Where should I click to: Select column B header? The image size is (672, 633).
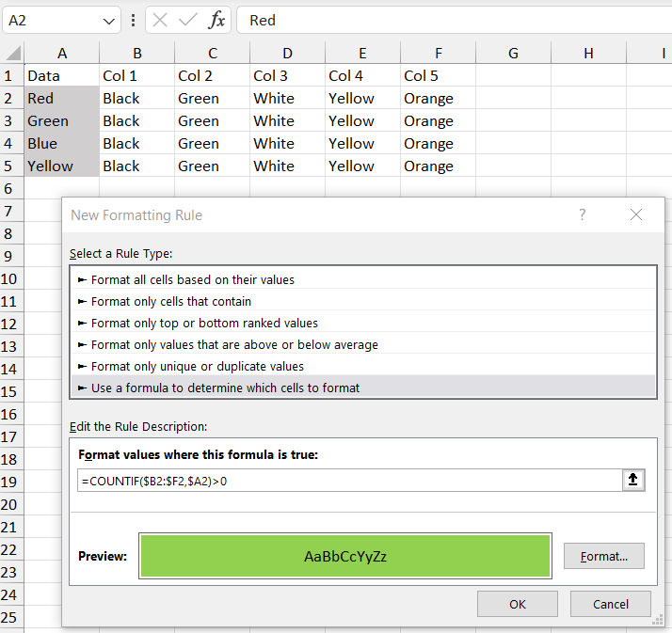[137, 53]
